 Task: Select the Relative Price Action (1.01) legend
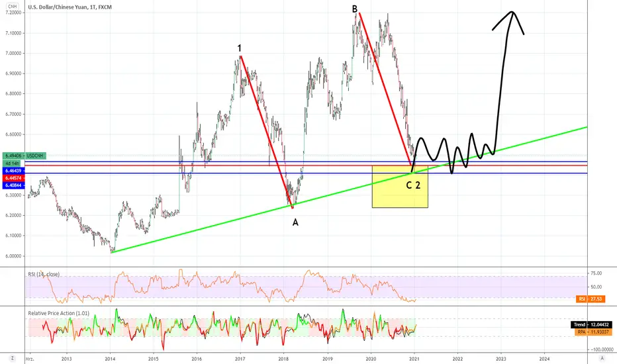coord(59,313)
